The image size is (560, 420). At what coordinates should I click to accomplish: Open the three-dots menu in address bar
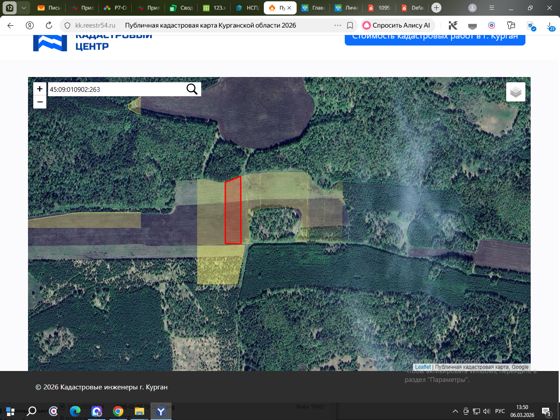click(x=338, y=25)
